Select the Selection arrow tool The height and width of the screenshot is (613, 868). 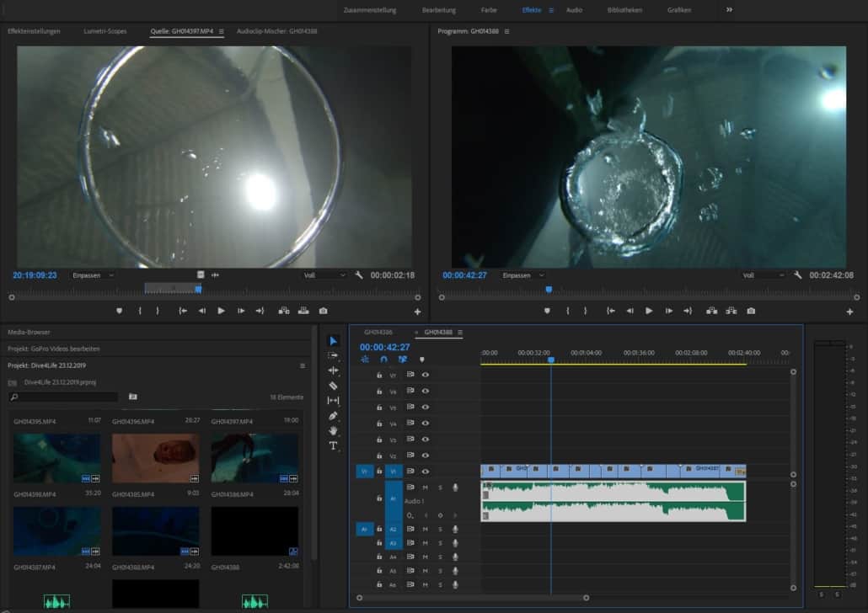click(x=333, y=341)
